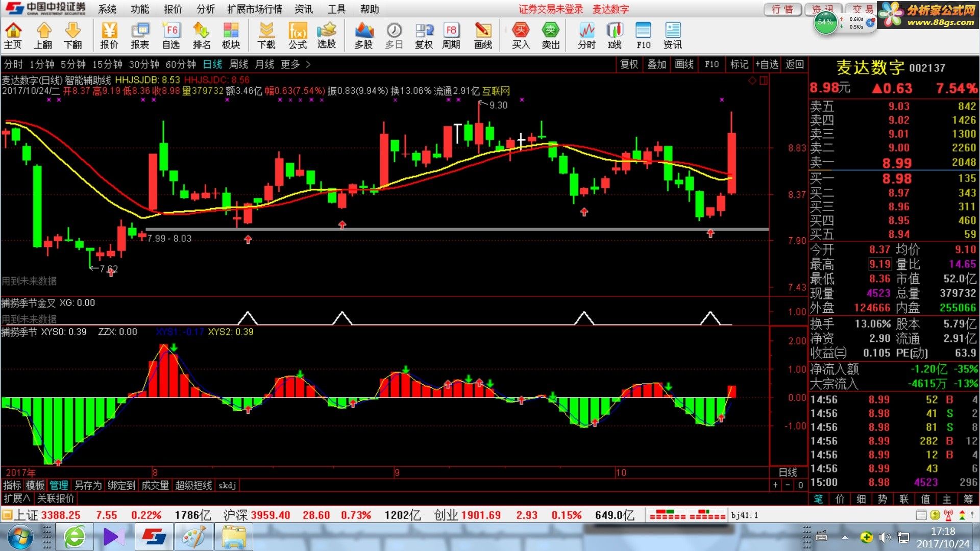Open the 功能 menu
980x551 pixels.
140,9
